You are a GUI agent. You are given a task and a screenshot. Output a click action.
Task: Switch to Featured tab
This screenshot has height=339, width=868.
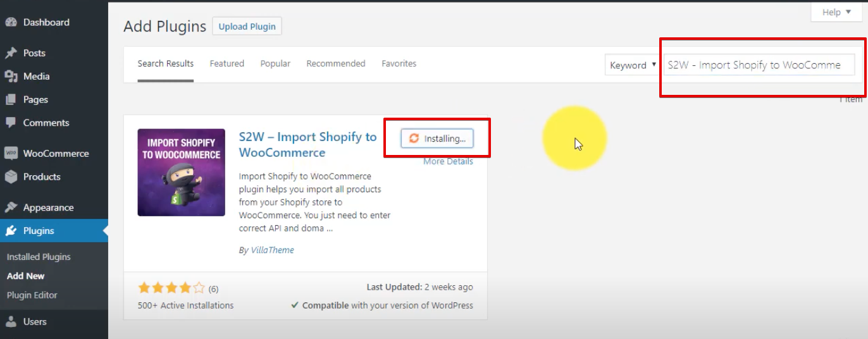coord(227,64)
